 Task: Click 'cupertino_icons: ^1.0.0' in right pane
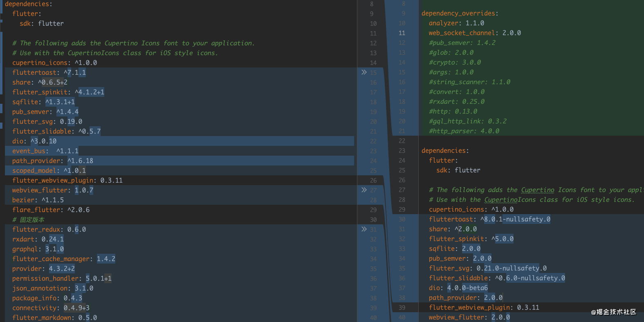click(471, 209)
